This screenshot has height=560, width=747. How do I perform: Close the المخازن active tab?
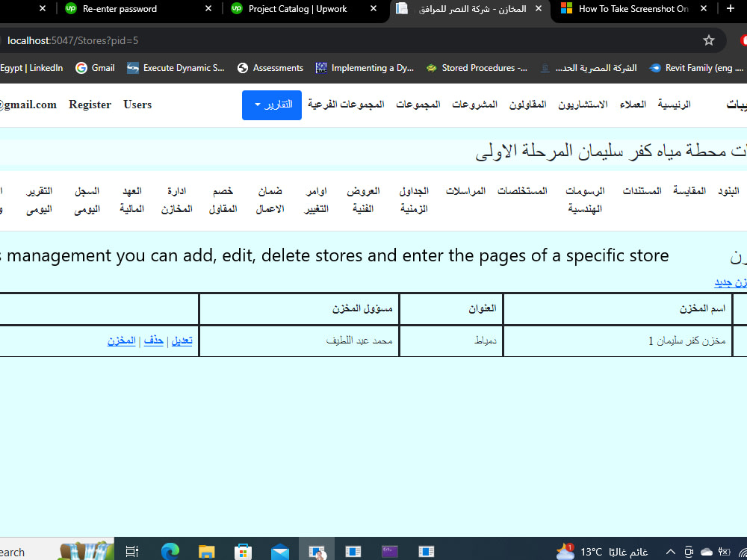click(539, 8)
